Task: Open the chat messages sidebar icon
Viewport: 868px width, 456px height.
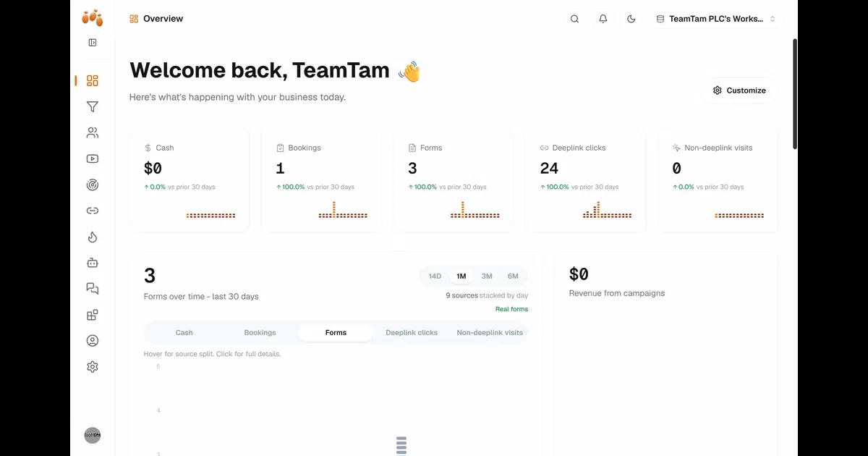Action: click(x=93, y=289)
